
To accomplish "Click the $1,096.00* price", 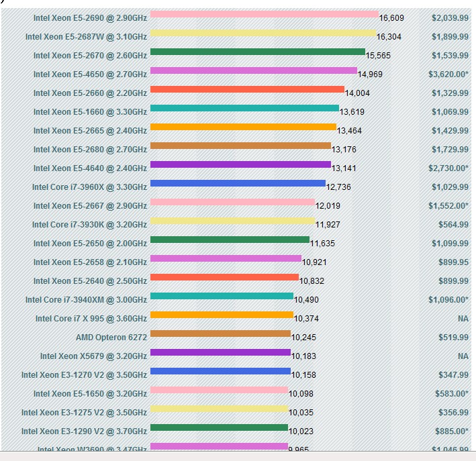I will pyautogui.click(x=448, y=301).
